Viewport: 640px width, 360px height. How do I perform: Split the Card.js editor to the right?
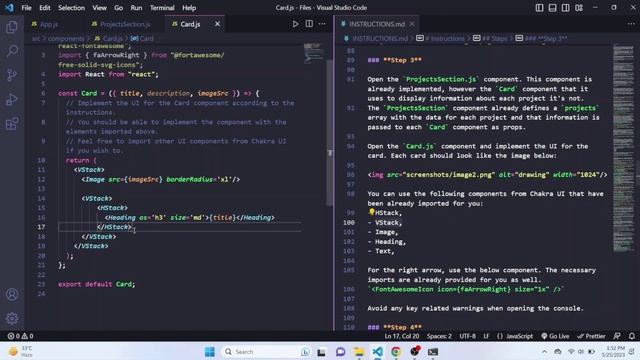pos(309,24)
